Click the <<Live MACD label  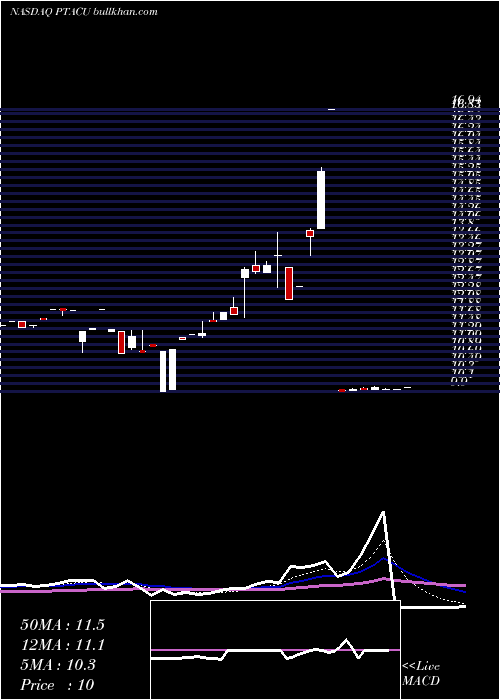click(x=421, y=673)
